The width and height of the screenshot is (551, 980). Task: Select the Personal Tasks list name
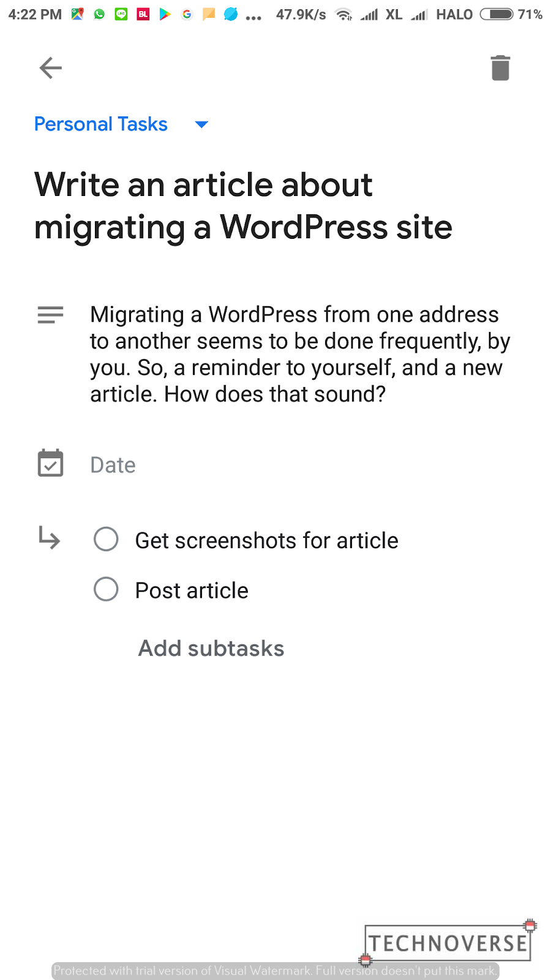[101, 124]
